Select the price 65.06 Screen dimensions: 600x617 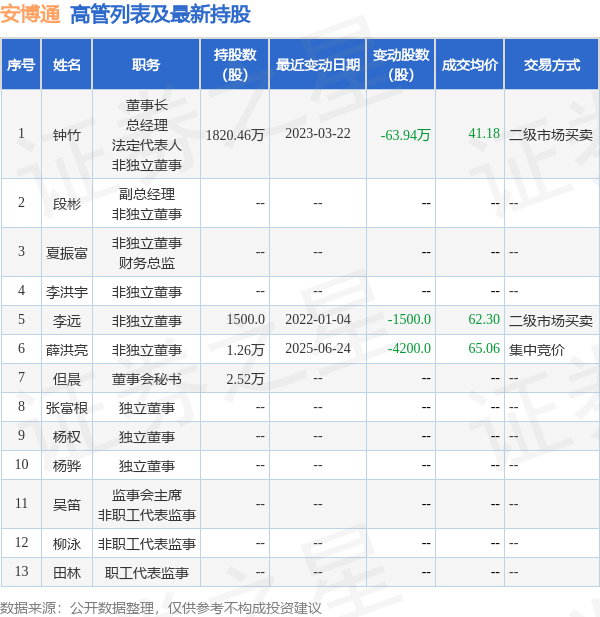(x=484, y=348)
